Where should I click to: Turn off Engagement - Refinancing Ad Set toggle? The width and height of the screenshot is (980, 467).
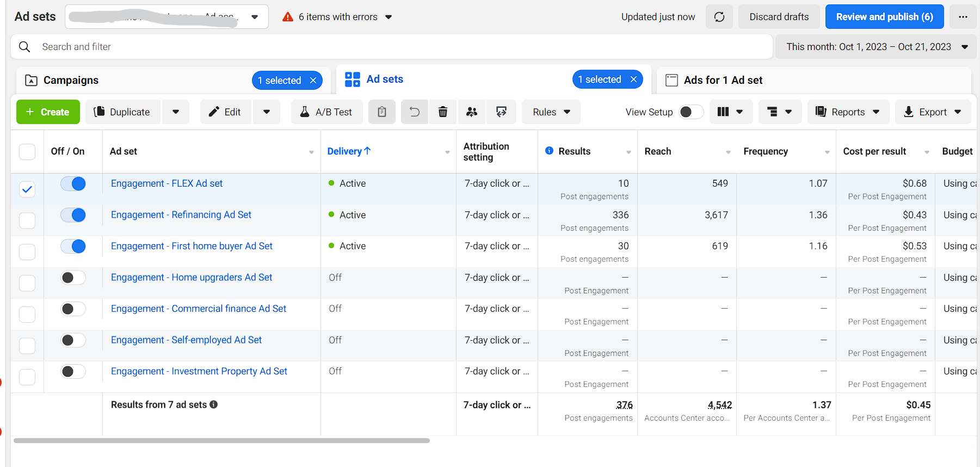pyautogui.click(x=73, y=215)
